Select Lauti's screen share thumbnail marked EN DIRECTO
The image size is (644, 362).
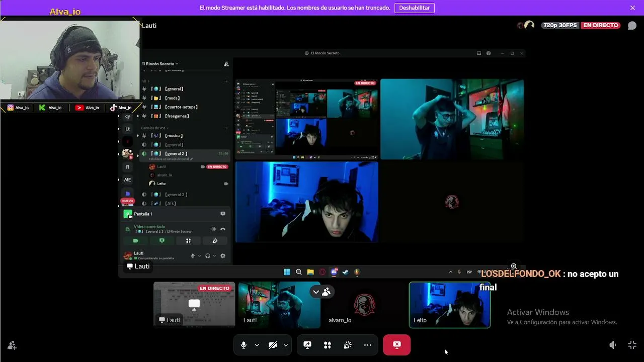(194, 305)
